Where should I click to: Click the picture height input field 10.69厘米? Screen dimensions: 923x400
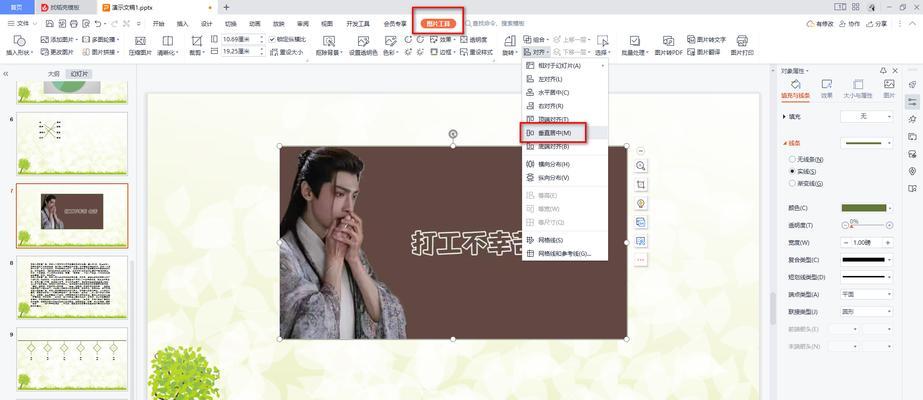tap(243, 39)
